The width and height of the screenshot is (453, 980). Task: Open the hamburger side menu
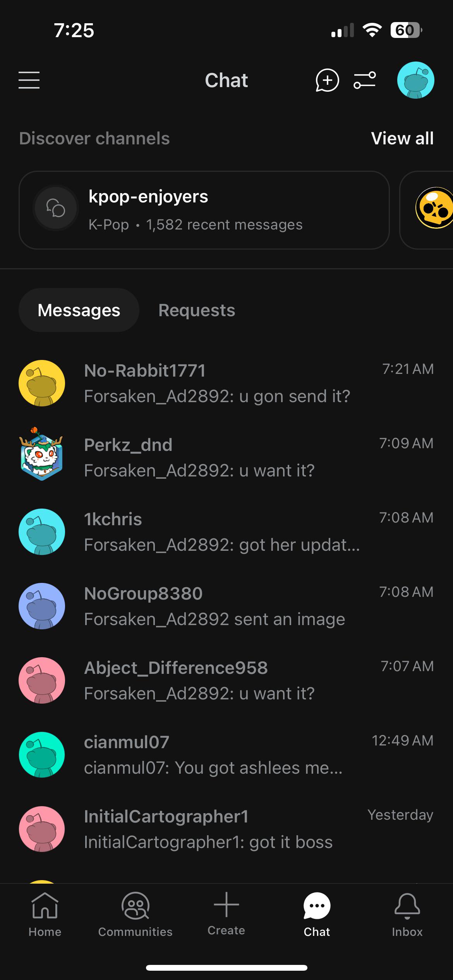pos(29,80)
